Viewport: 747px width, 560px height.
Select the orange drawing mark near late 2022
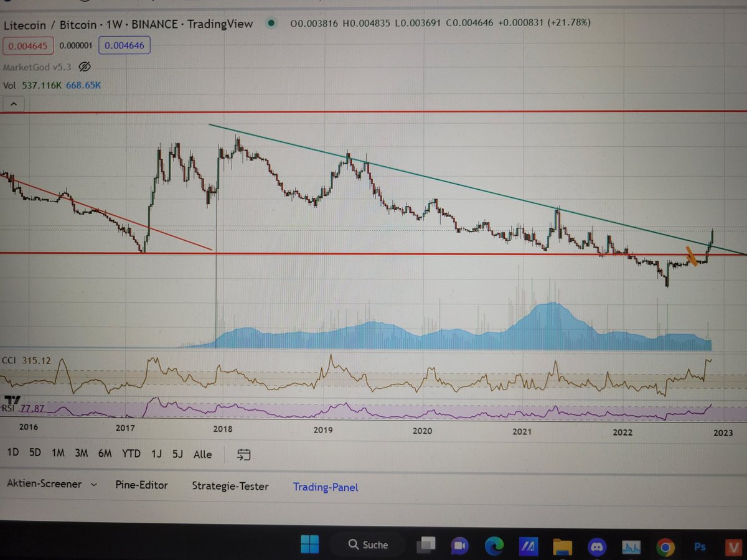(691, 256)
